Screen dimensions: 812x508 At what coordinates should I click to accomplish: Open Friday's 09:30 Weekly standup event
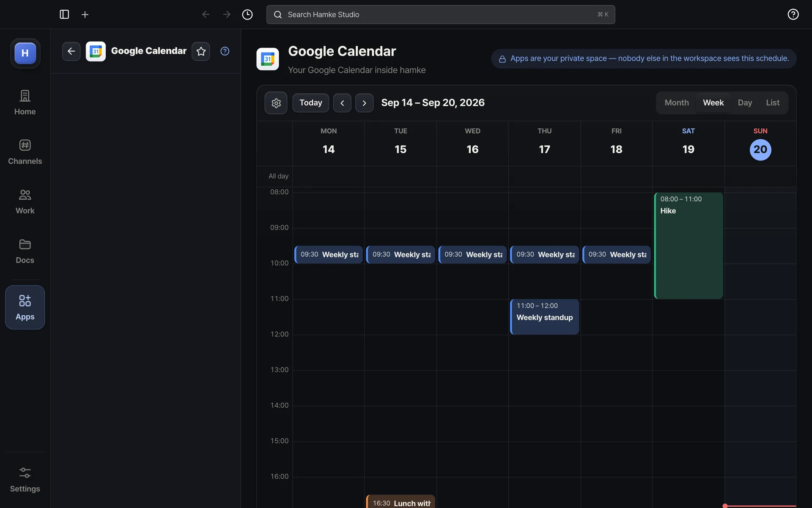tap(617, 254)
